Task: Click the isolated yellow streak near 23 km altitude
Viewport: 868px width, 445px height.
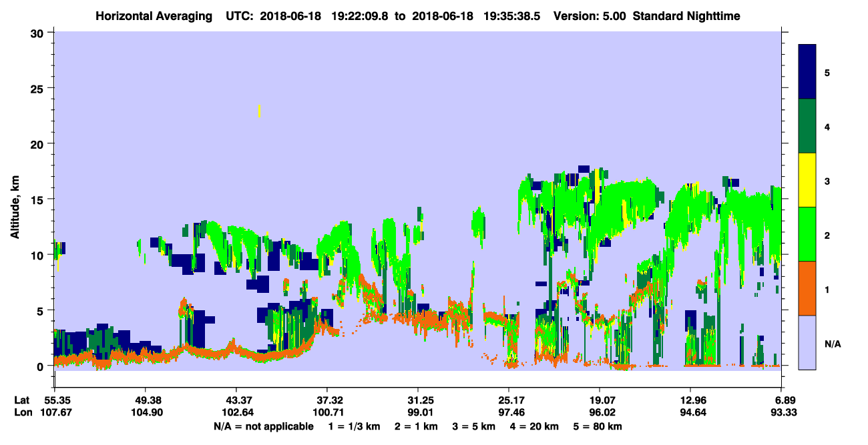Action: coord(259,110)
